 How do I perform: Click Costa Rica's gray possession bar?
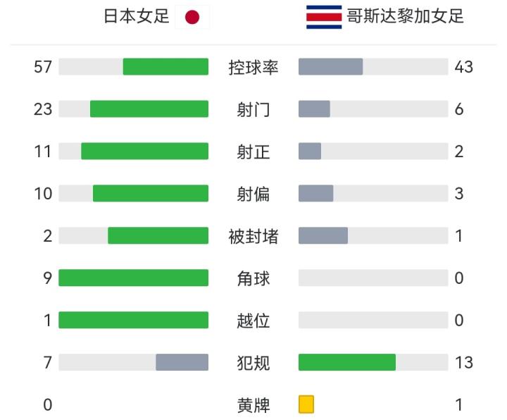click(330, 67)
